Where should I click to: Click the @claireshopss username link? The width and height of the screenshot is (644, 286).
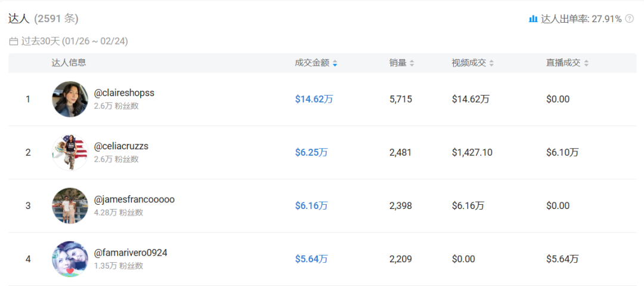124,93
